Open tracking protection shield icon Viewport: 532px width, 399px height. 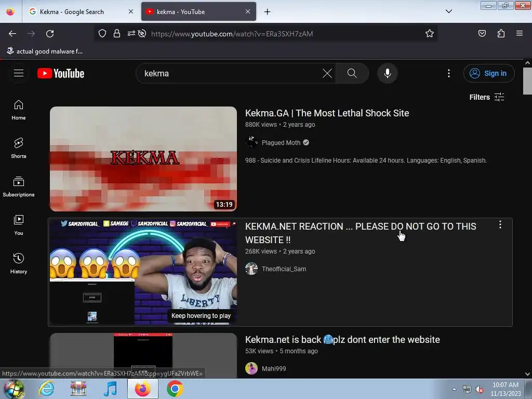pyautogui.click(x=102, y=34)
